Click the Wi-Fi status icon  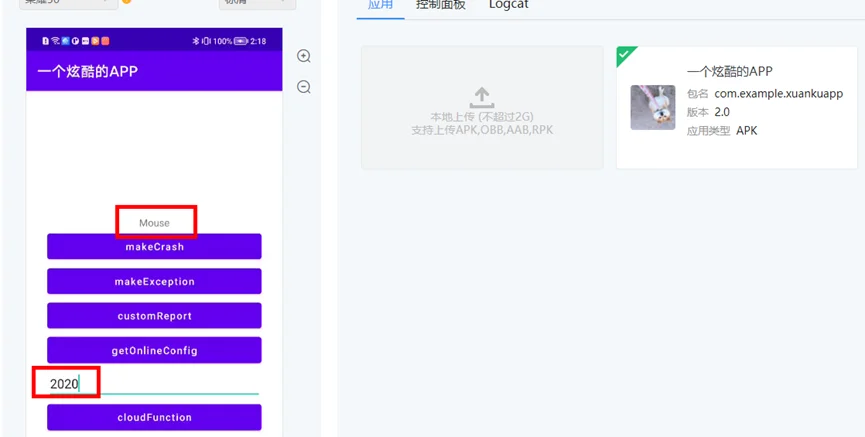click(56, 41)
